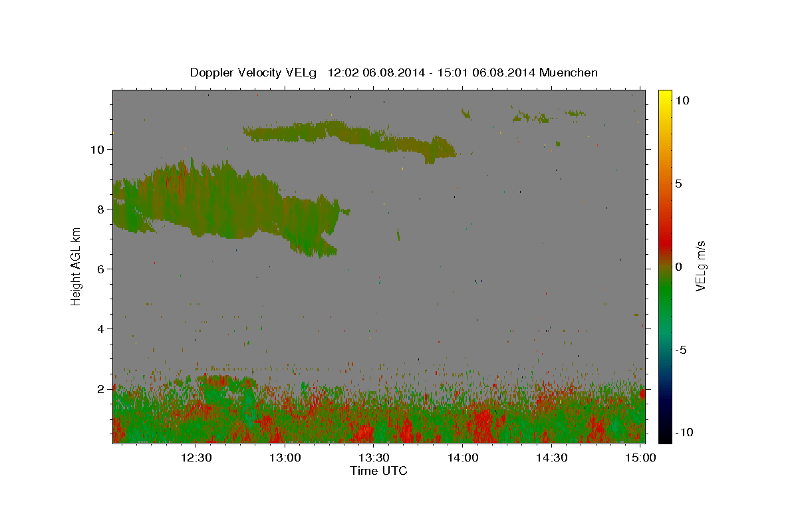
Task: Click the large cloud layer near 8 km
Action: pos(226,206)
